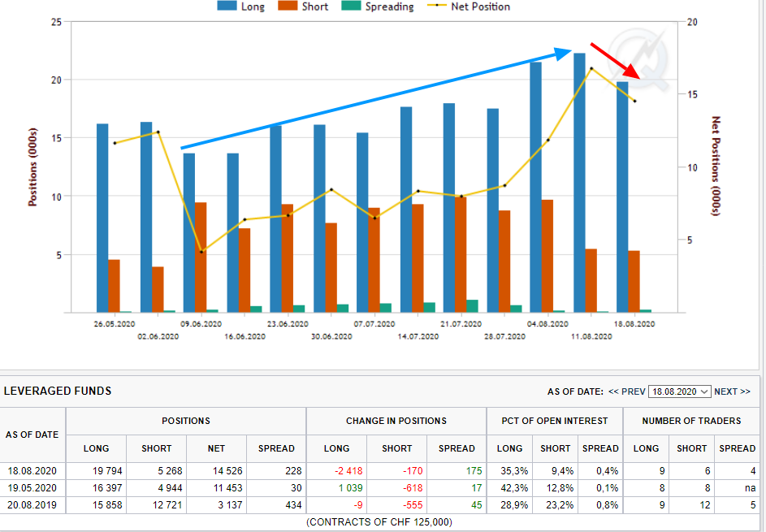Click the orange Short legend swatch
766x532 pixels.
(288, 6)
